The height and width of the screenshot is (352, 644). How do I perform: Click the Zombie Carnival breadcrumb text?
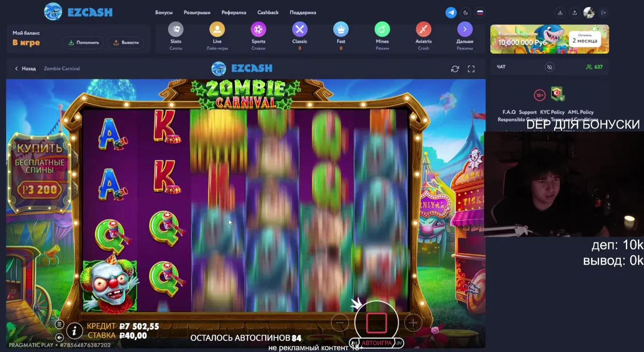tap(62, 68)
